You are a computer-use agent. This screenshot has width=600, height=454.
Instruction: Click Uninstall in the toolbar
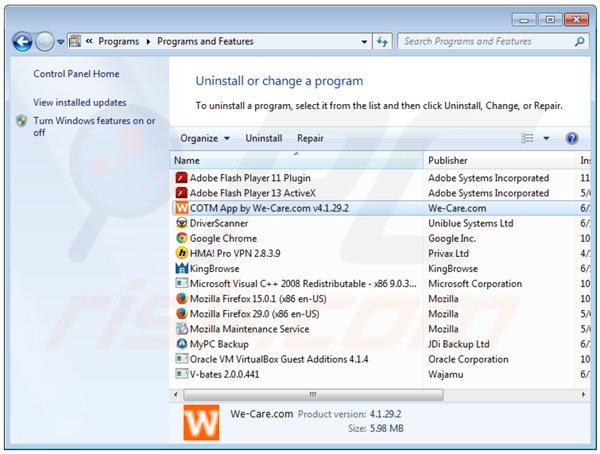point(264,138)
